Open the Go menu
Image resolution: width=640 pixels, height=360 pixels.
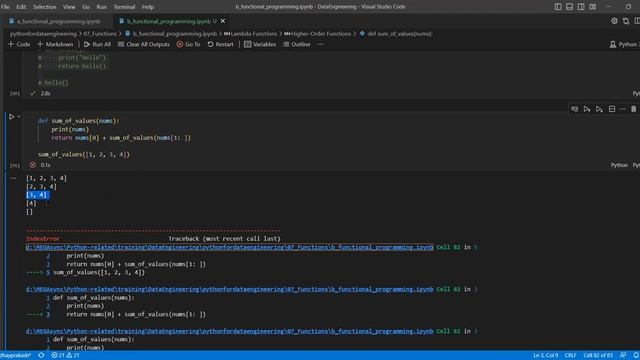[86, 7]
